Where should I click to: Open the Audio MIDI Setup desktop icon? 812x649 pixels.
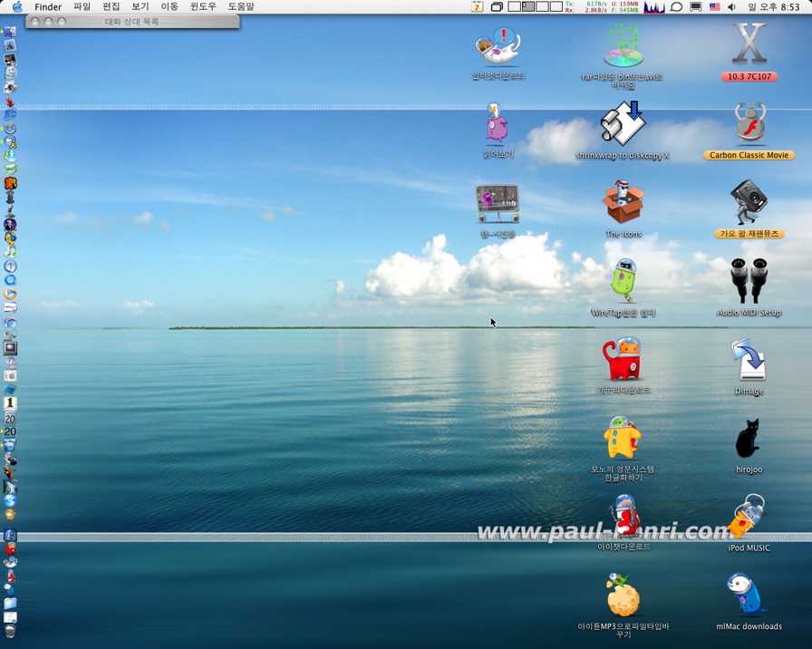click(x=749, y=281)
